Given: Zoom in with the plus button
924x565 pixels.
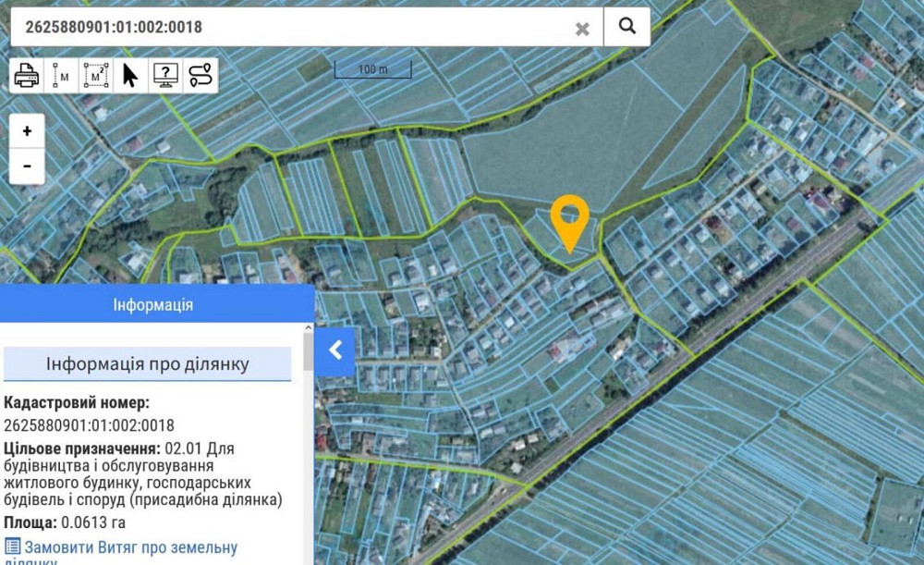Looking at the screenshot, I should coord(28,131).
